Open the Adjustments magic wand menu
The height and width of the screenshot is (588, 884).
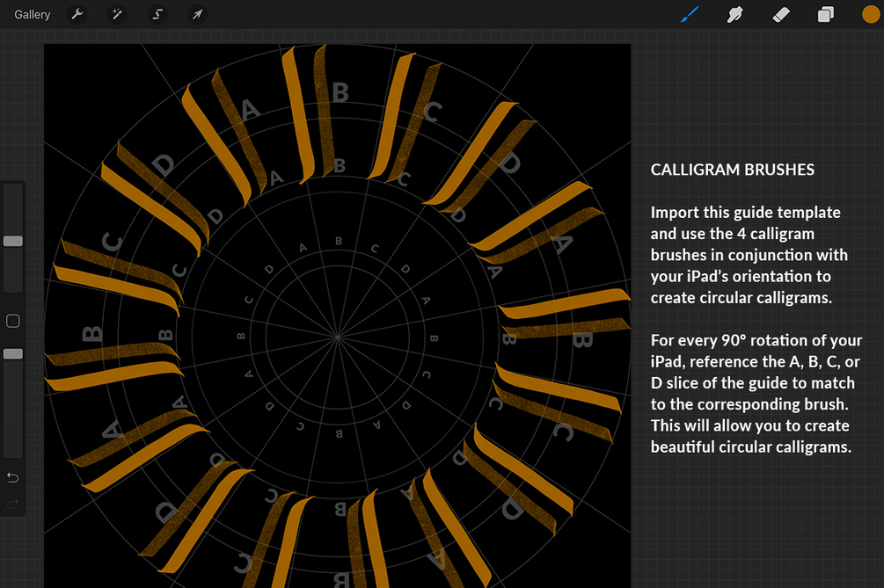coord(117,14)
